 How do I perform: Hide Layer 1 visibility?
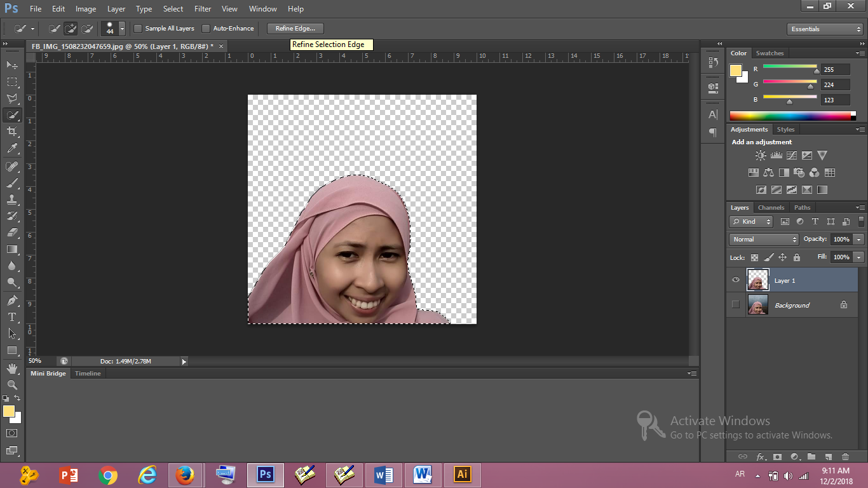pyautogui.click(x=735, y=280)
